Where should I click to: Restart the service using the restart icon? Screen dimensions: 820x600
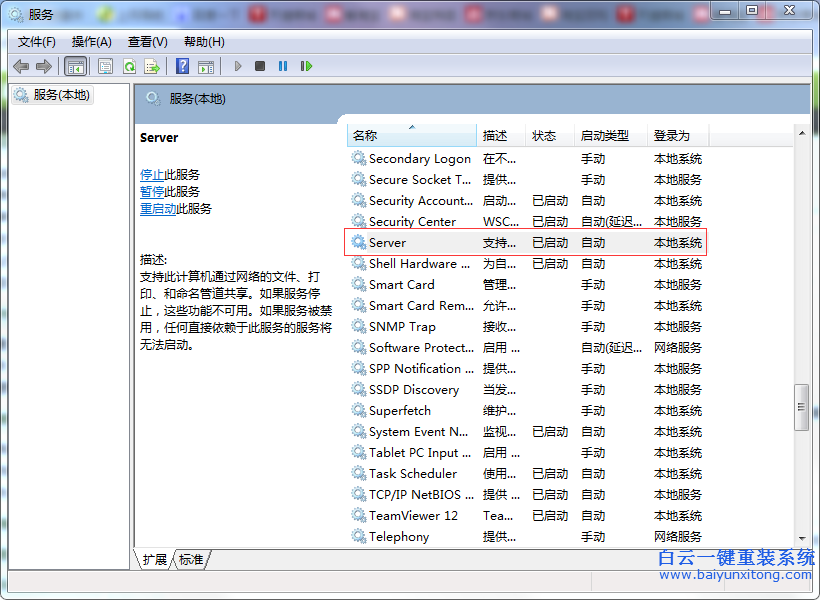click(x=306, y=66)
